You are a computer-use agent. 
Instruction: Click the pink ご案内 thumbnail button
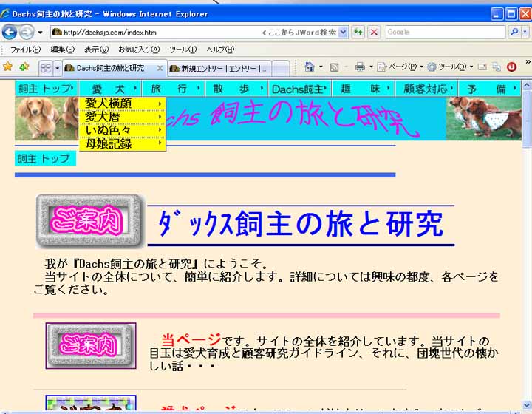[90, 345]
